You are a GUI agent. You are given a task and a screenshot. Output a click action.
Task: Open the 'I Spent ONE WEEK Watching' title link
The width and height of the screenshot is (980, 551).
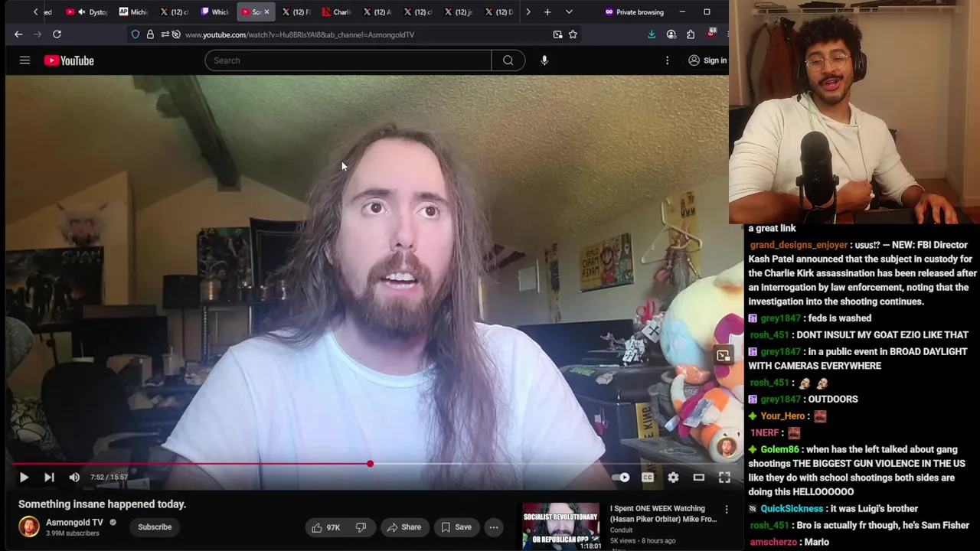664,514
